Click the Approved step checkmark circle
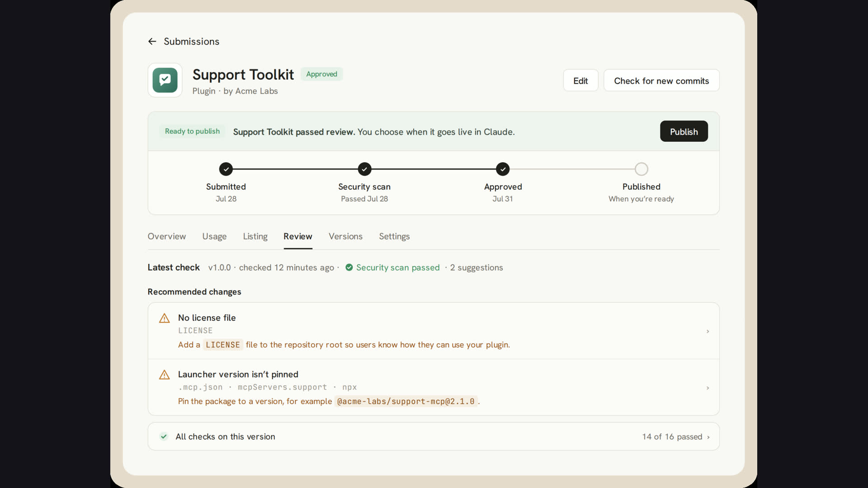The height and width of the screenshot is (488, 868). pyautogui.click(x=503, y=169)
